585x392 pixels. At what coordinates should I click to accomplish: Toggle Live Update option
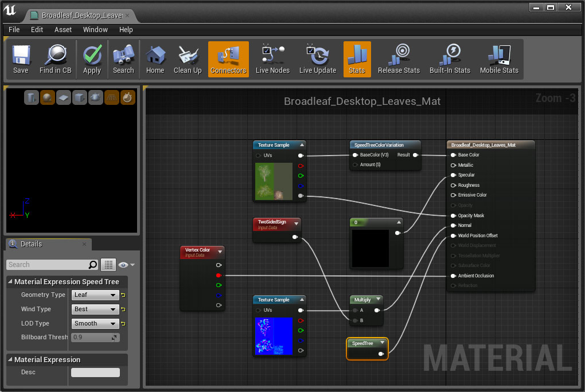click(318, 60)
